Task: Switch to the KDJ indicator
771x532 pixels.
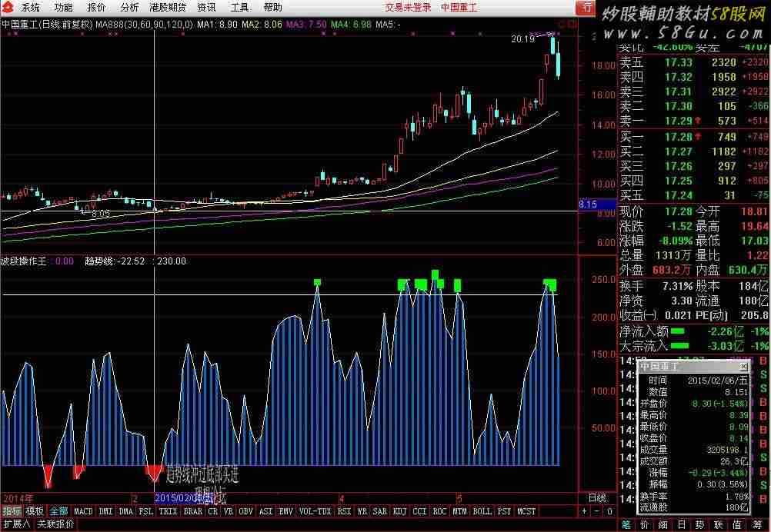Action: pyautogui.click(x=400, y=511)
